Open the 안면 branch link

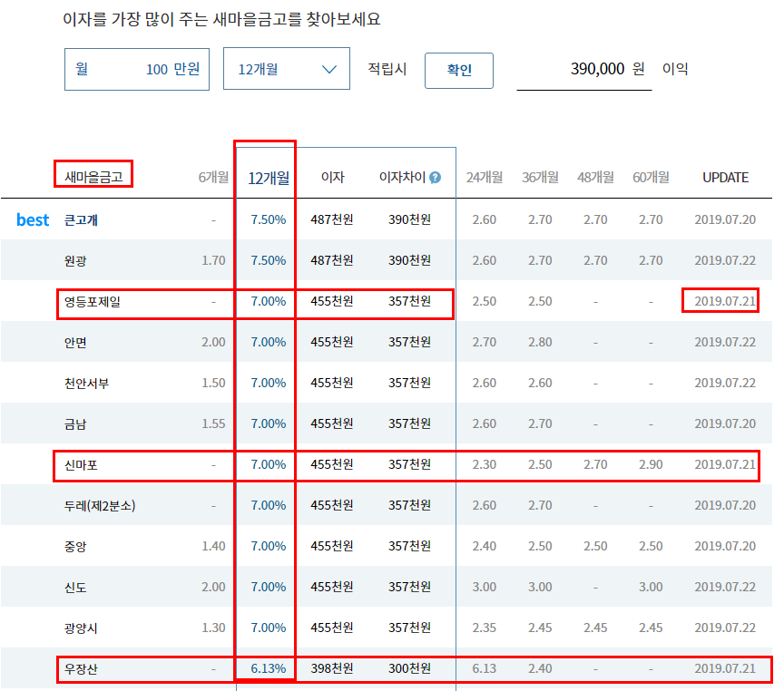click(75, 342)
